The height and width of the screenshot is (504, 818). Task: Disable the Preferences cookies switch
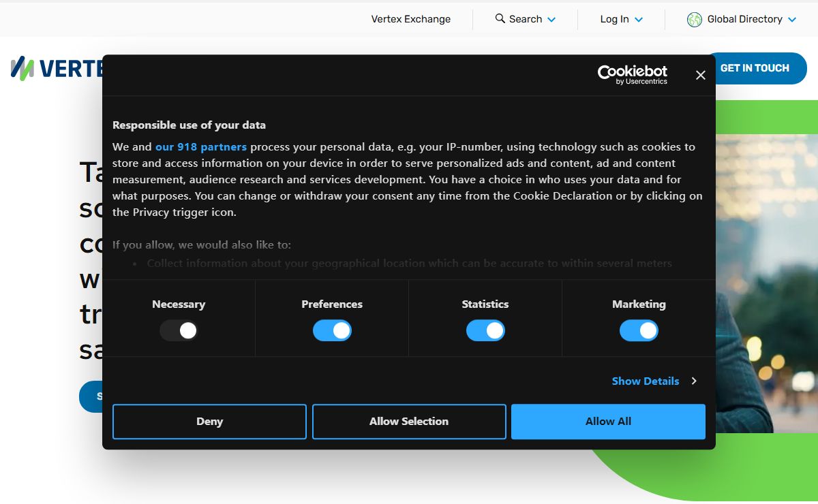pos(332,330)
